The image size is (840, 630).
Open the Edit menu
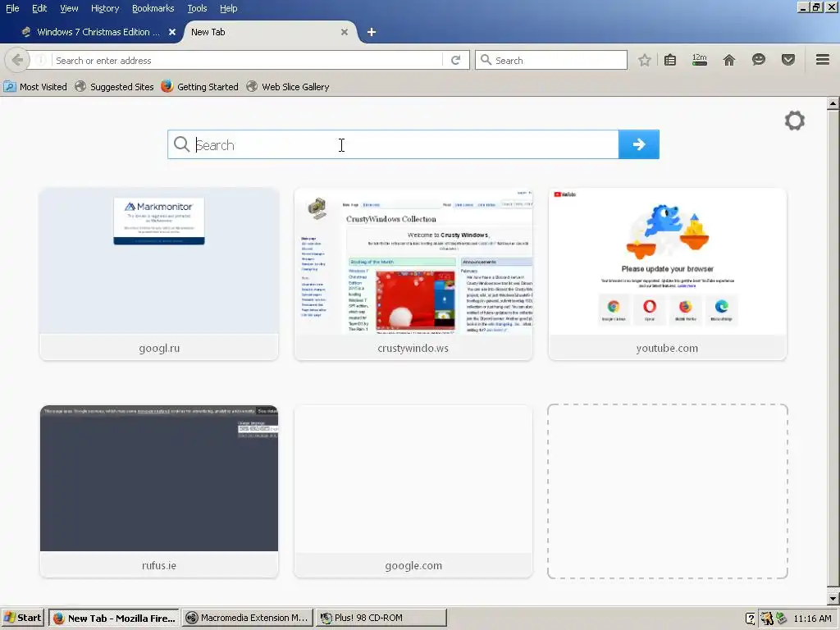[39, 8]
